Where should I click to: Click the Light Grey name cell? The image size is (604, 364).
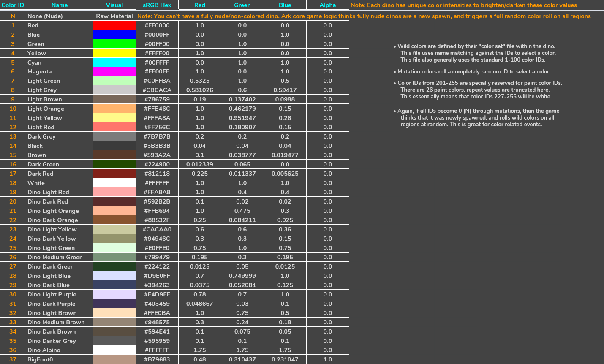pos(60,90)
